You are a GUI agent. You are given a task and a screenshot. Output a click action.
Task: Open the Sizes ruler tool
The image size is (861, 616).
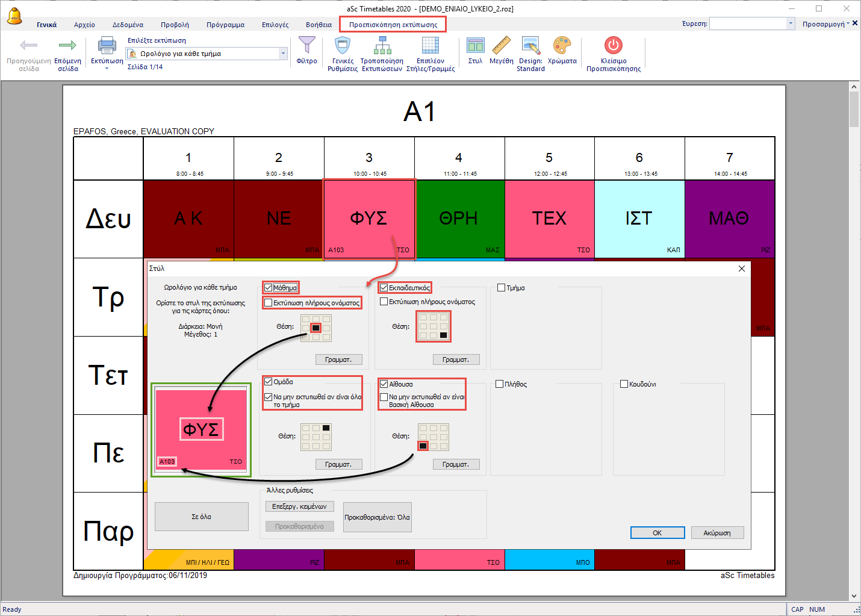tap(501, 46)
